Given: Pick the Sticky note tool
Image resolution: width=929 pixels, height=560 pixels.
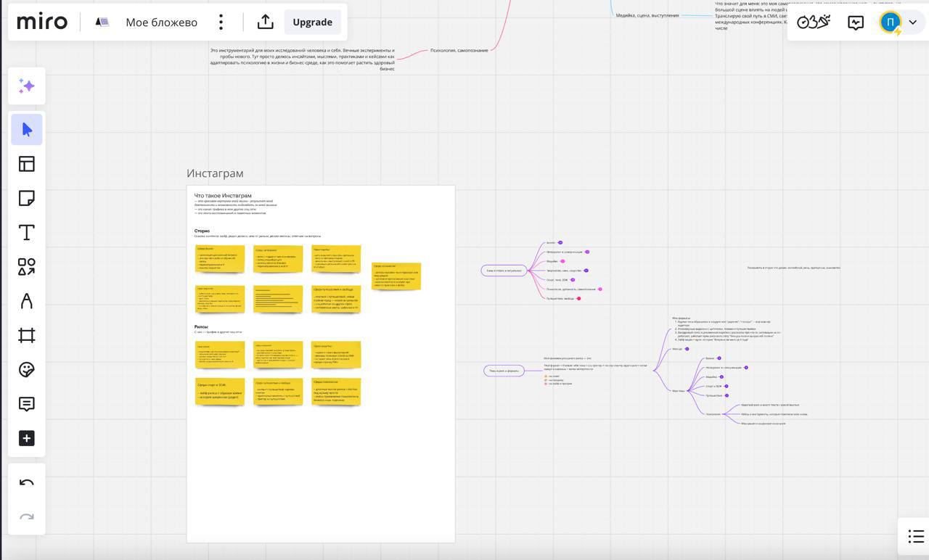Looking at the screenshot, I should pyautogui.click(x=27, y=198).
